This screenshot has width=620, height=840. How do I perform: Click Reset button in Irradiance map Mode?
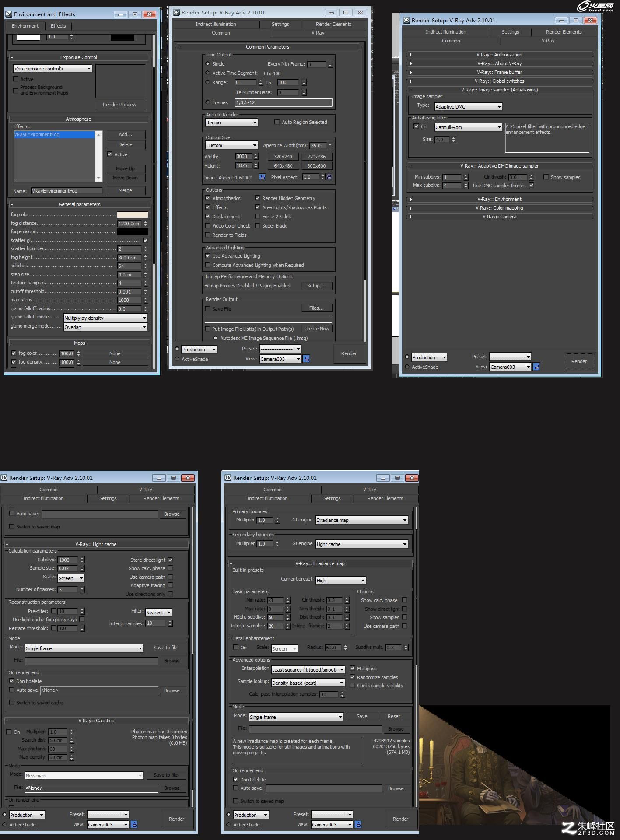(x=394, y=716)
